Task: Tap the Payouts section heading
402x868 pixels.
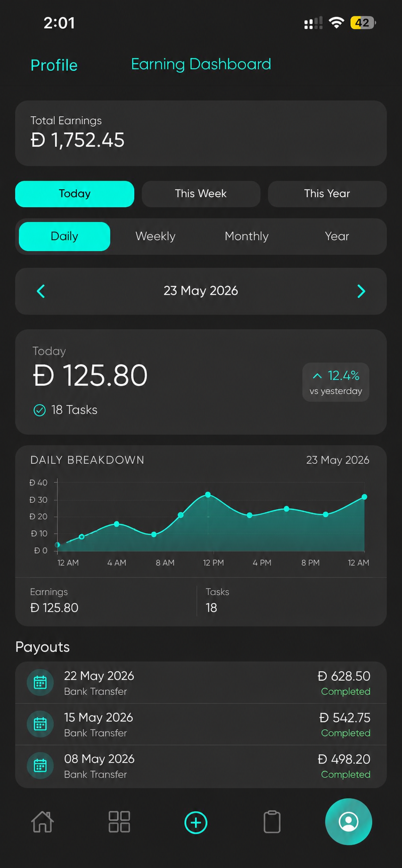Action: [42, 647]
